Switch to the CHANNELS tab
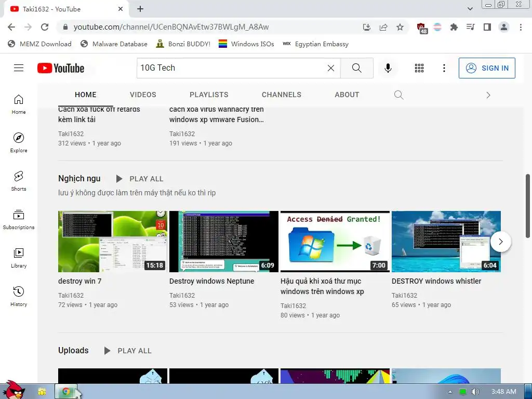The height and width of the screenshot is (399, 532). [281, 95]
